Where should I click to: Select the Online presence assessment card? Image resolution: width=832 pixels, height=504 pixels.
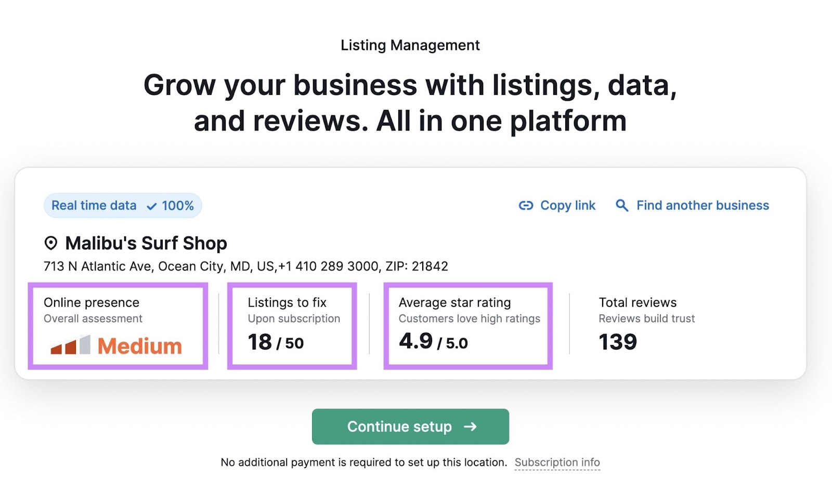(x=118, y=325)
